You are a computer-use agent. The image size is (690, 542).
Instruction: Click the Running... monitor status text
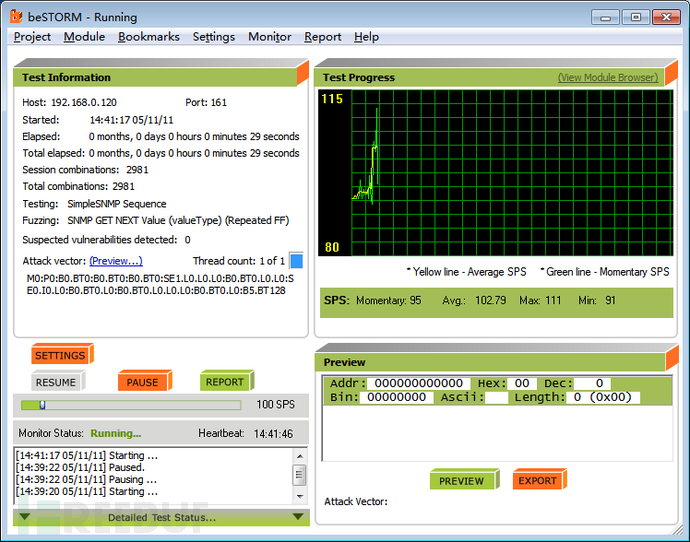click(x=116, y=433)
